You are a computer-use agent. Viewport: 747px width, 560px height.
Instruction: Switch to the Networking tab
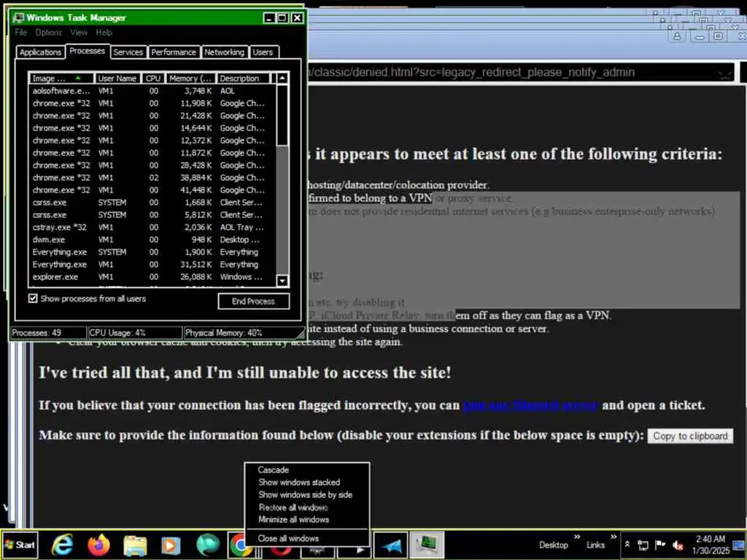pos(225,52)
